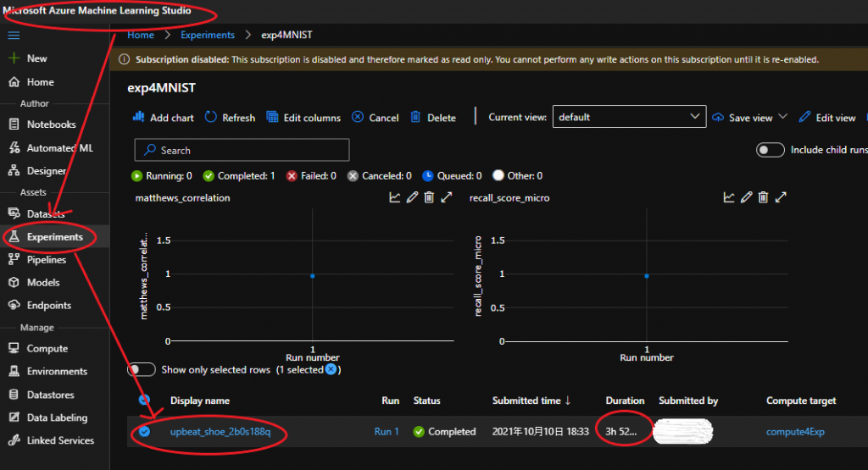This screenshot has width=868, height=470.
Task: Click the Datastores database icon
Action: [14, 395]
